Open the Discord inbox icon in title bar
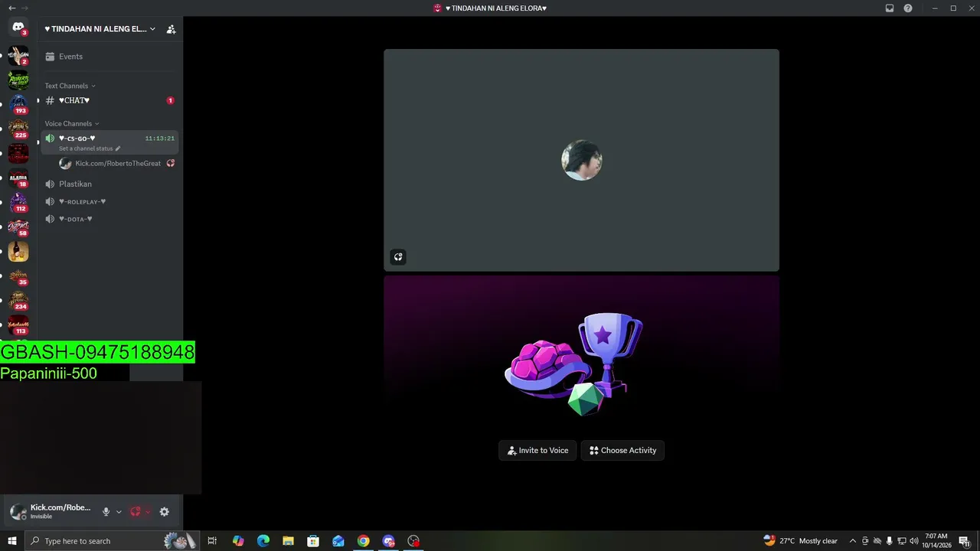The image size is (980, 551). (890, 8)
